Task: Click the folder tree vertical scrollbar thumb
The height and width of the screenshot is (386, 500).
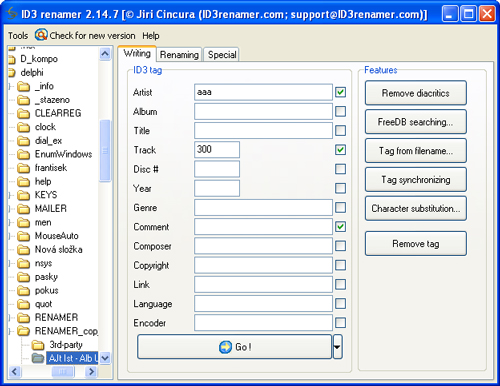Action: (105, 151)
